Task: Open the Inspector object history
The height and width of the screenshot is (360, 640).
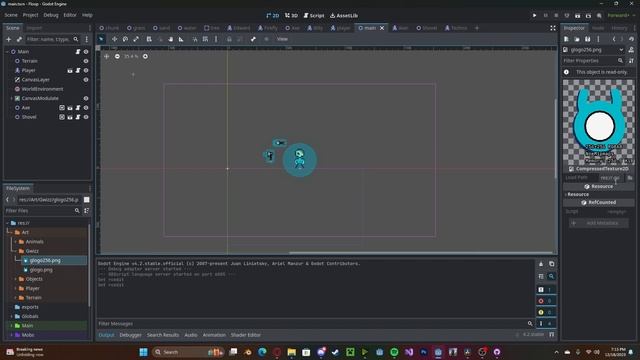Action: coord(631,39)
